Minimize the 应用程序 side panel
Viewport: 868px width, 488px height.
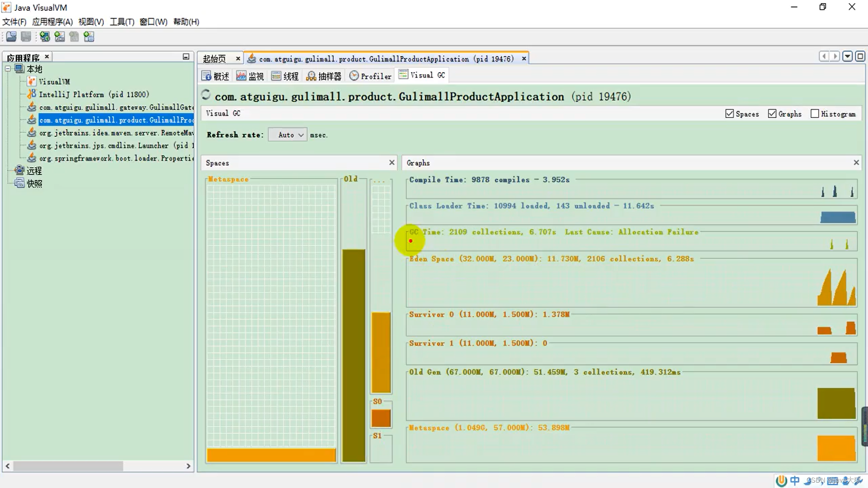pyautogui.click(x=186, y=56)
